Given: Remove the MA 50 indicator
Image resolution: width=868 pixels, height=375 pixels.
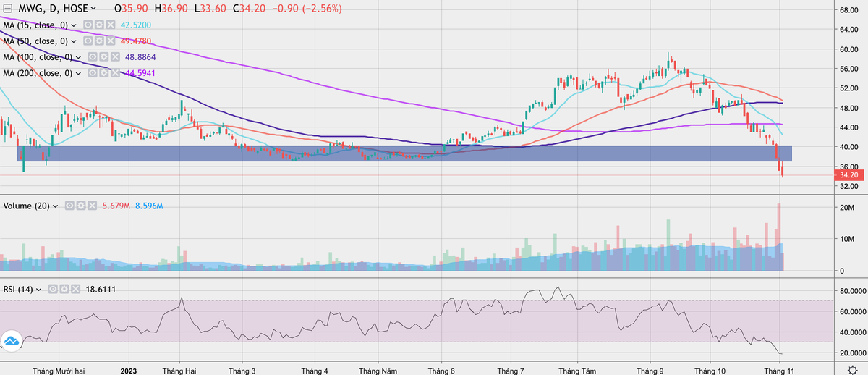Looking at the screenshot, I should point(110,41).
